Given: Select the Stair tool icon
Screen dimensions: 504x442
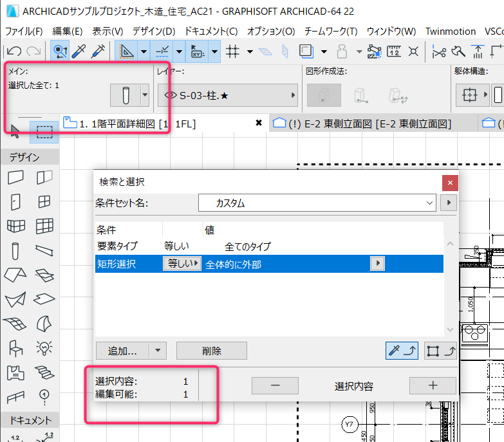Looking at the screenshot, I should 44,373.
